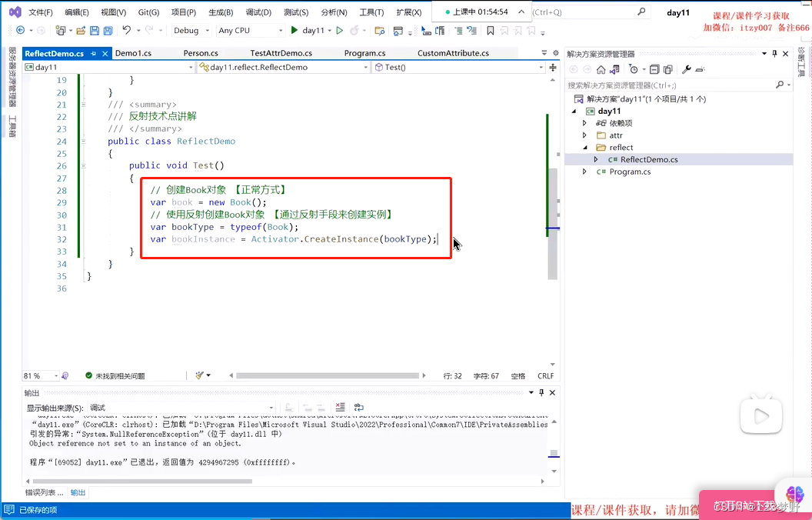Click the split editor icon beside Test() dropdown
812x520 pixels.
553,68
